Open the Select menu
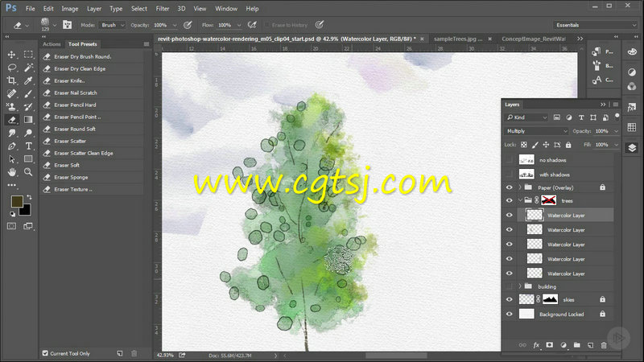Screen dimensions: 644x362 [138, 9]
